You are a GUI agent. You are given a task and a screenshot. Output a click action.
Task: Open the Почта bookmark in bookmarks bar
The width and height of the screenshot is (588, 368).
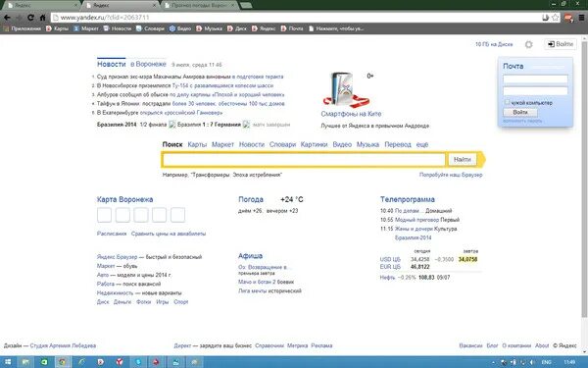[292, 28]
